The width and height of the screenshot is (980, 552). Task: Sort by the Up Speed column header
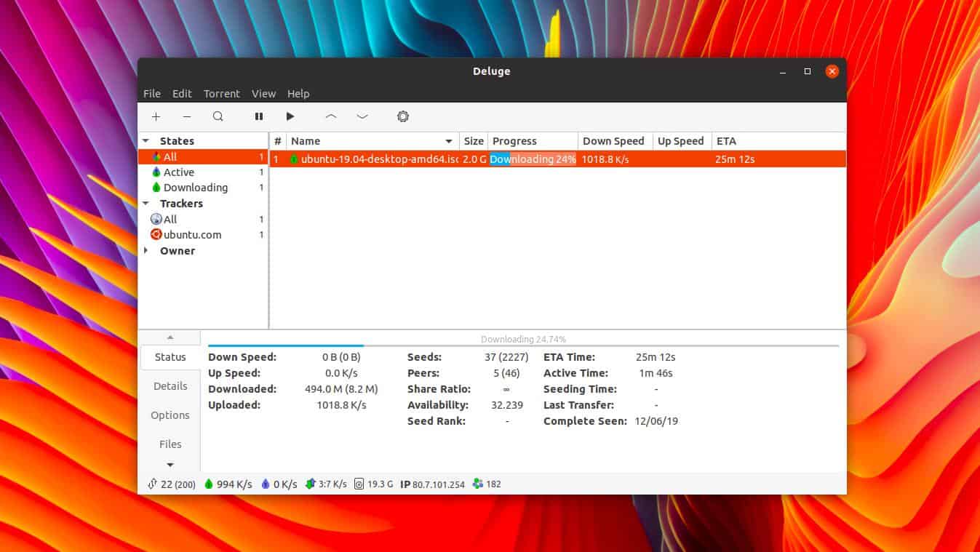682,141
